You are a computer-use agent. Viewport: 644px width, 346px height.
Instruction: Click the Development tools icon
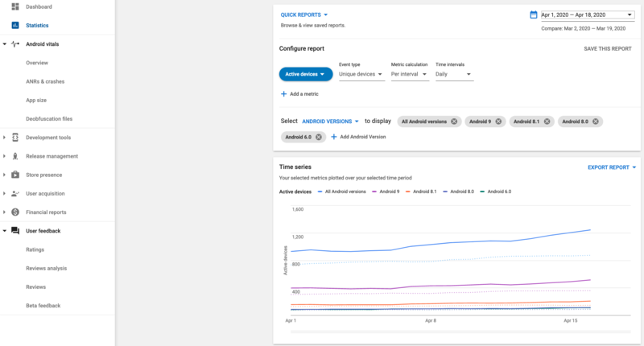(x=15, y=138)
